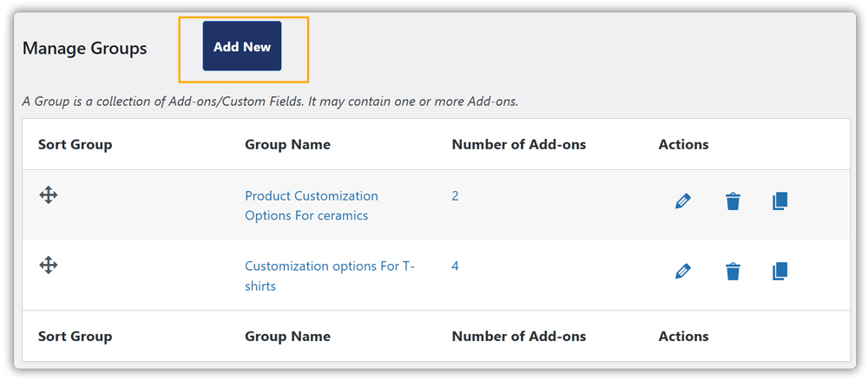
Task: Click the bottom Actions footer label
Action: click(684, 336)
